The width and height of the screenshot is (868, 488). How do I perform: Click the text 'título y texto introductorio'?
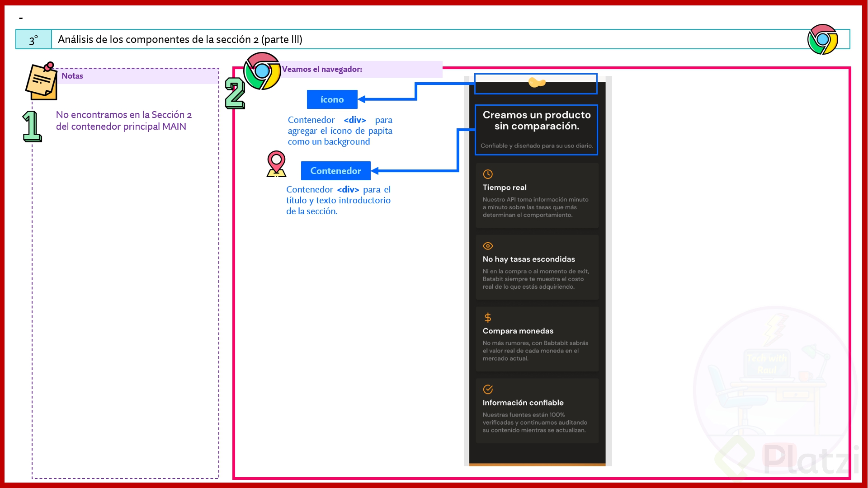[x=338, y=200]
